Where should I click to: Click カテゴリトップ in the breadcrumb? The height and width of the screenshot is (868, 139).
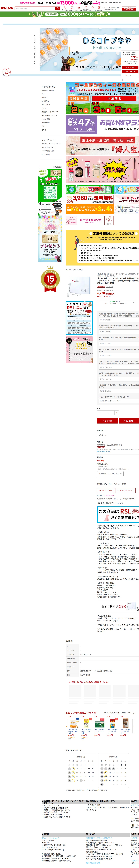[71, 270]
